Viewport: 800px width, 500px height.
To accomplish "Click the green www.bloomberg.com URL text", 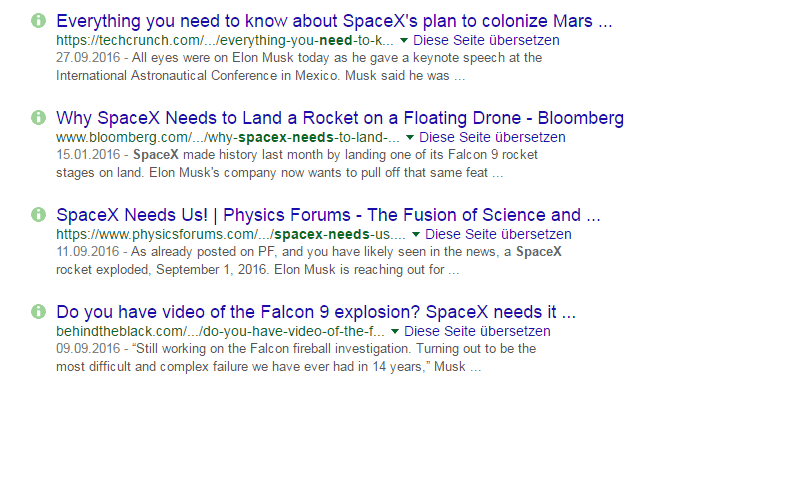I will coord(228,137).
